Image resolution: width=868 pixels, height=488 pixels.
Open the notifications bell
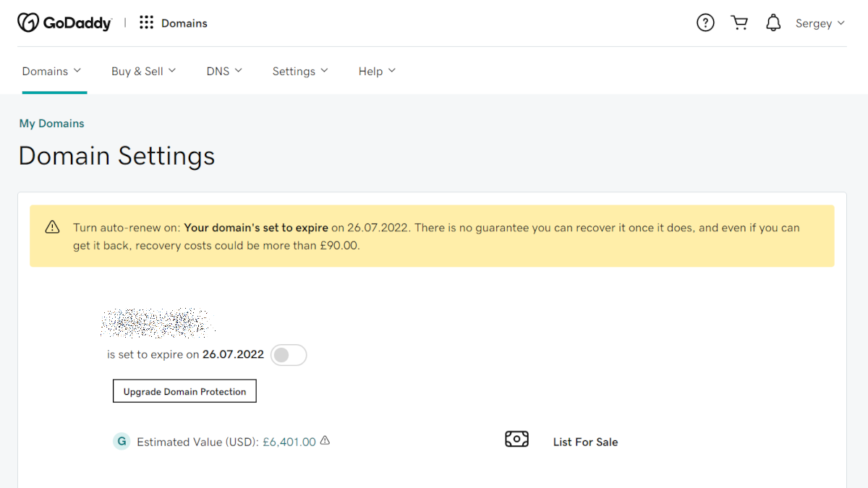click(773, 23)
